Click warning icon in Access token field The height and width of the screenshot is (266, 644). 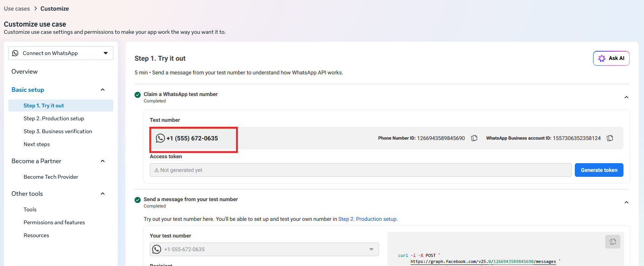coord(157,170)
